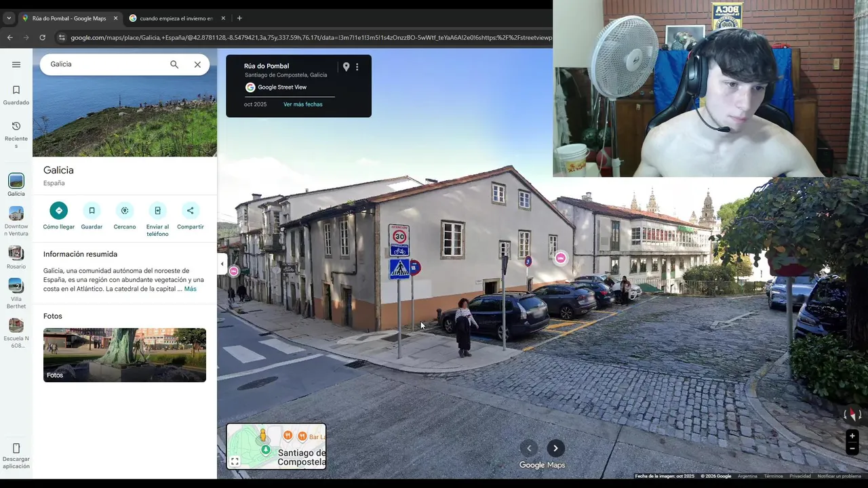Open Street View card three-dot menu

coord(357,67)
